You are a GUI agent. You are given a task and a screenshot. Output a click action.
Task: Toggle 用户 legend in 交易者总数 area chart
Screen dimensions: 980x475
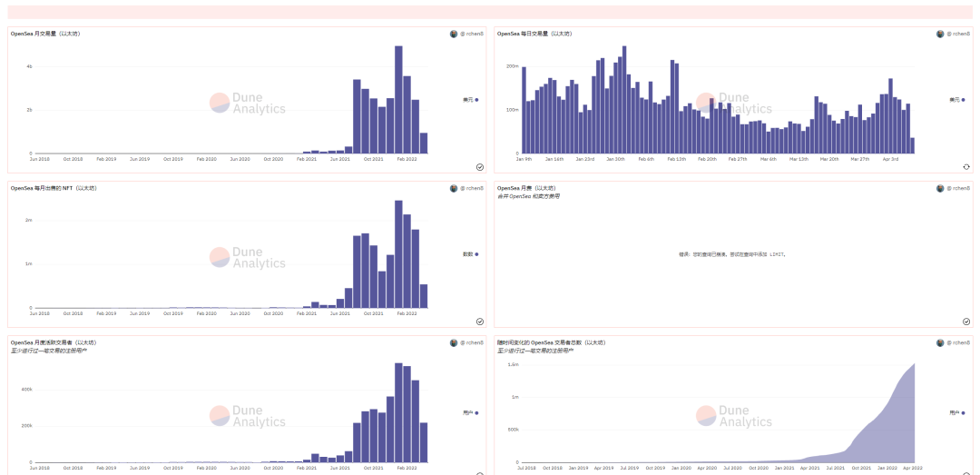click(x=957, y=413)
